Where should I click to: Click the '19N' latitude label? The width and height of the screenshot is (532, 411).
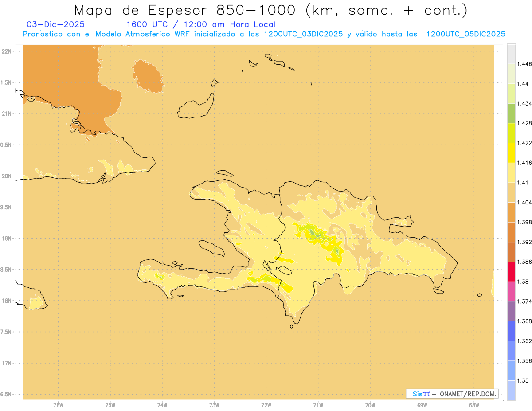pyautogui.click(x=6, y=238)
